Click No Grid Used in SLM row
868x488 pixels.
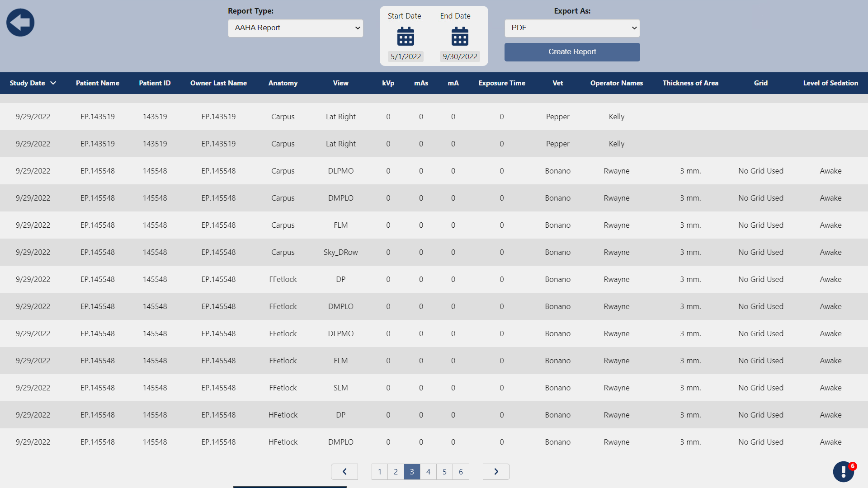point(761,388)
